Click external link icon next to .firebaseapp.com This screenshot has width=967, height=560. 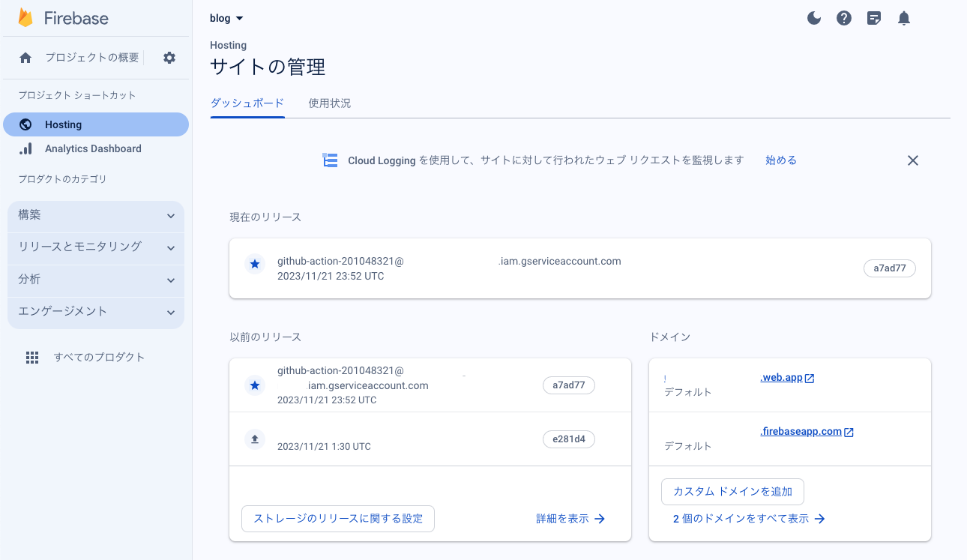[849, 433]
